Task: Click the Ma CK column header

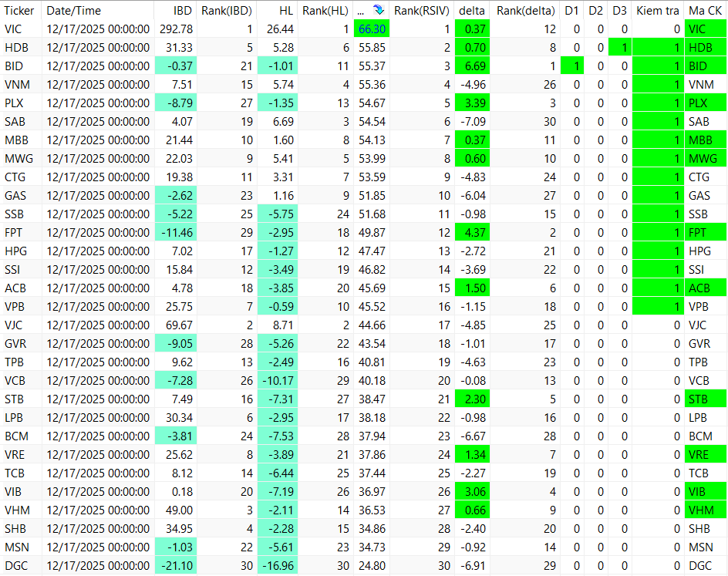Action: click(x=705, y=10)
